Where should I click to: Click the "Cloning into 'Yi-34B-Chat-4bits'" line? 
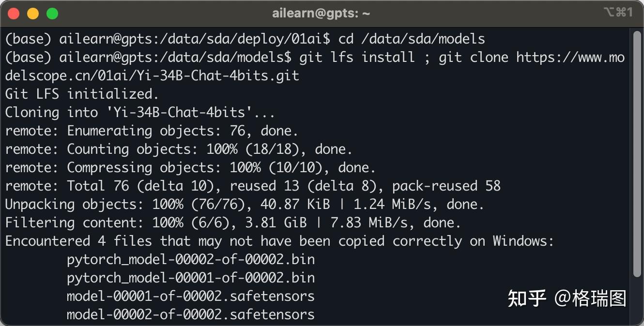140,113
